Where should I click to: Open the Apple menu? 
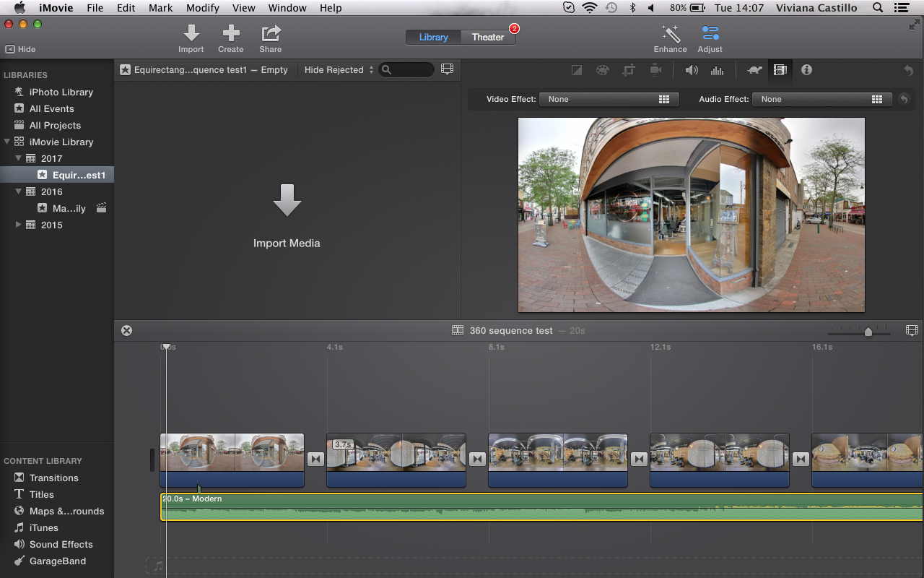[x=19, y=8]
